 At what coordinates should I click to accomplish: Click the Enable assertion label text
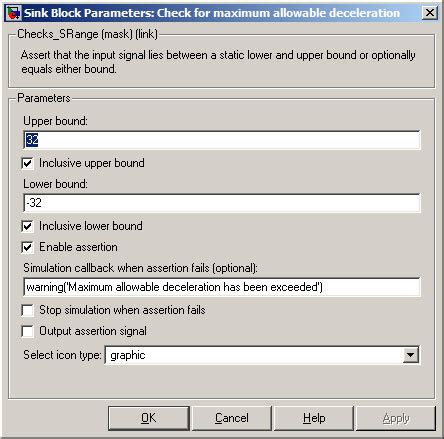[x=78, y=247]
